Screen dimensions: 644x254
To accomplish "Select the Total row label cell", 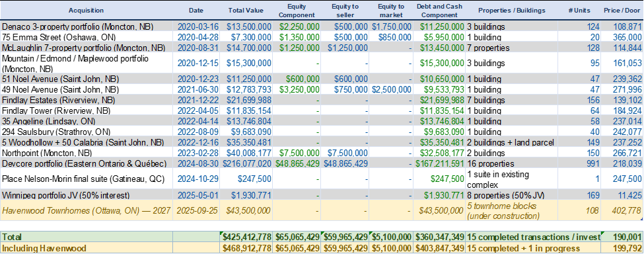I will click(87, 237).
